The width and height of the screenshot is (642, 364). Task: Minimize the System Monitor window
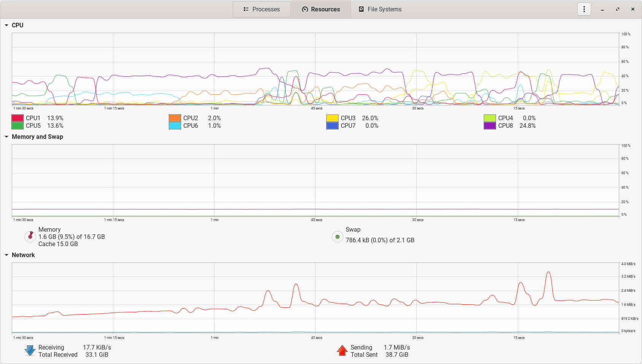point(602,9)
